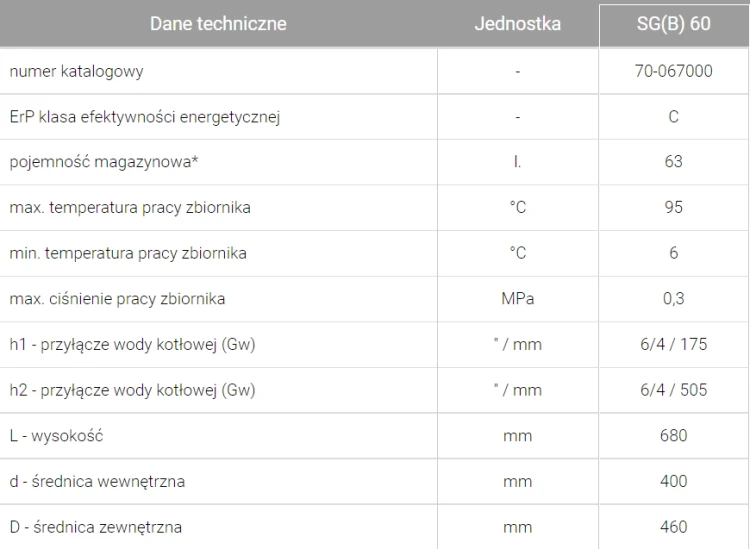Click the value 6/4 / 505
This screenshot has height=549, width=750.
click(x=673, y=390)
